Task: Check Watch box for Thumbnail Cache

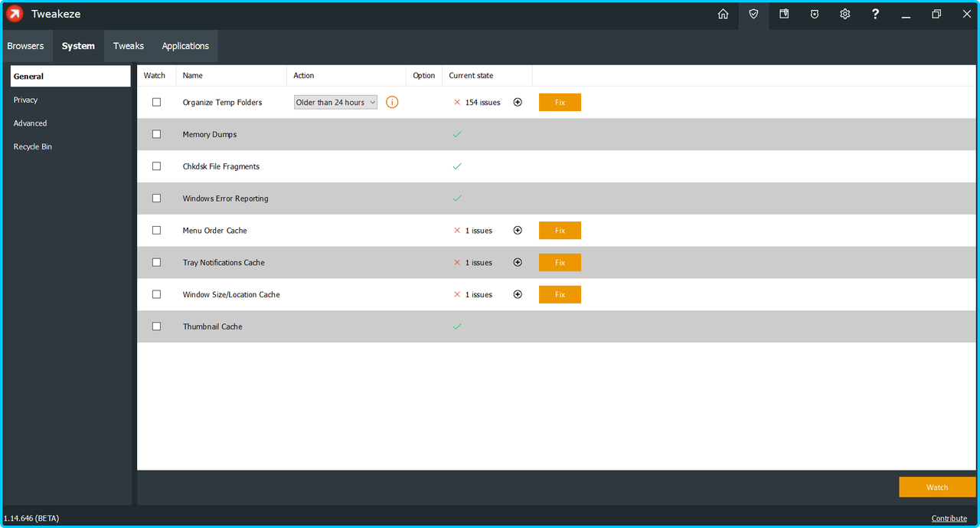Action: [157, 326]
